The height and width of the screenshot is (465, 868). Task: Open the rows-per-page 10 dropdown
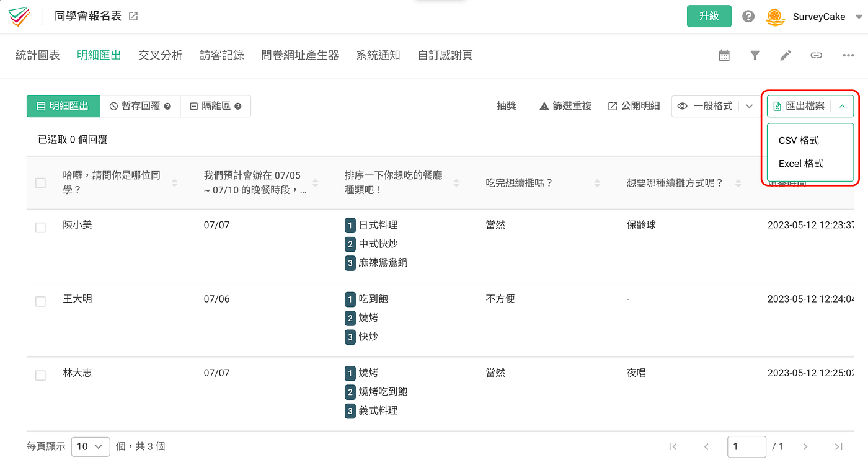(91, 446)
